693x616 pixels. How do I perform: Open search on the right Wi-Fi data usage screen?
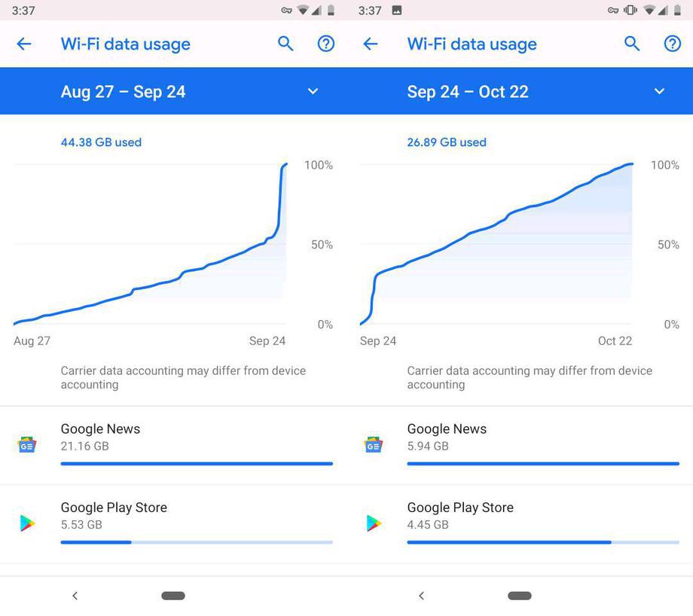[x=632, y=44]
